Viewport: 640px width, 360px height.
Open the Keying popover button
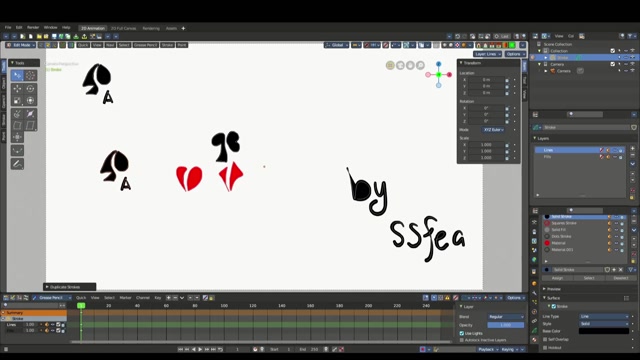509,349
